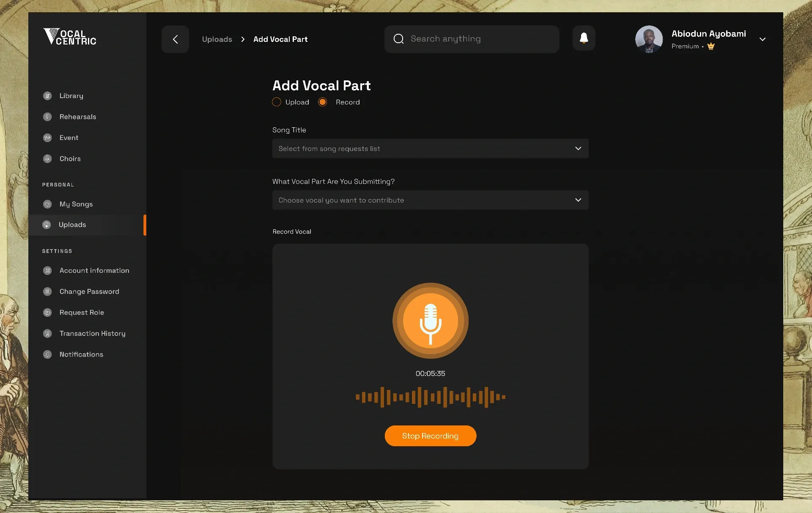This screenshot has width=812, height=513.
Task: Open Notifications in settings
Action: [x=81, y=354]
